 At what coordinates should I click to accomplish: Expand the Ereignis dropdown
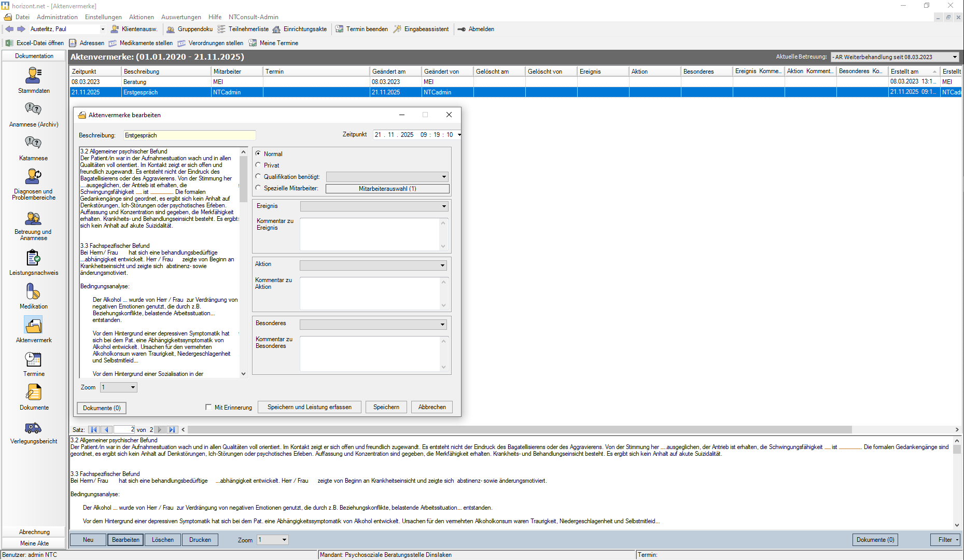(443, 206)
